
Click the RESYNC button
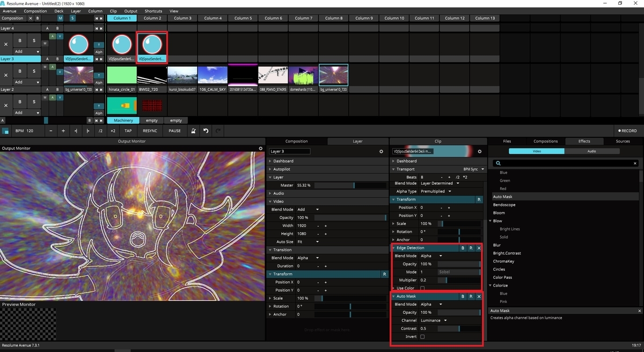click(x=150, y=131)
